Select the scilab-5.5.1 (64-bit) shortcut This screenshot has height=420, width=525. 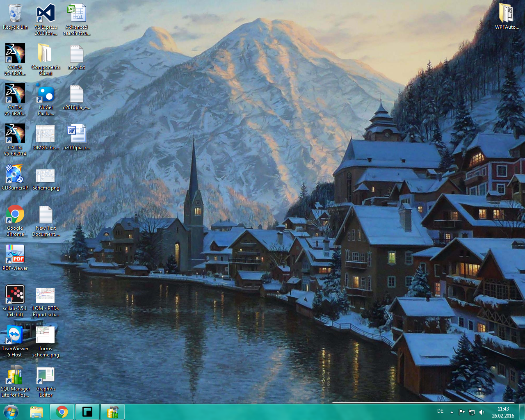[x=15, y=301]
